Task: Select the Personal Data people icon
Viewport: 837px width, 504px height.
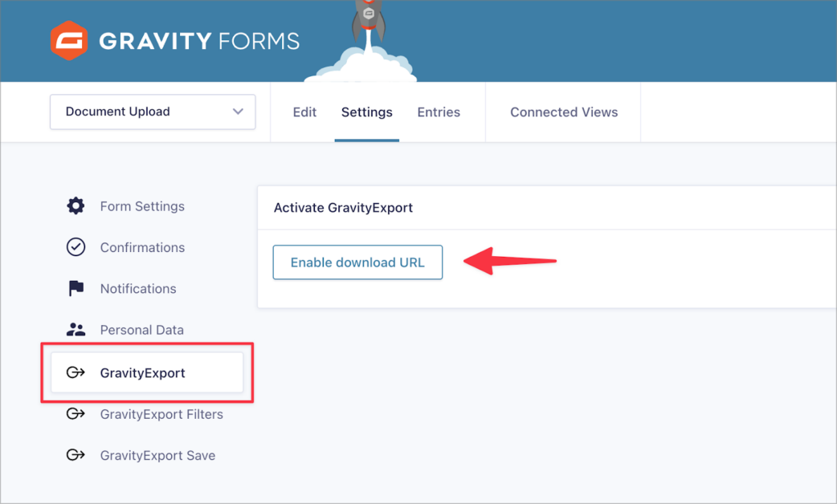Action: pos(75,329)
